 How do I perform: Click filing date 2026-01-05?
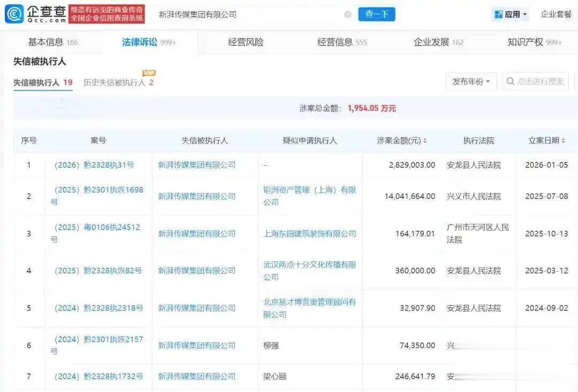546,165
